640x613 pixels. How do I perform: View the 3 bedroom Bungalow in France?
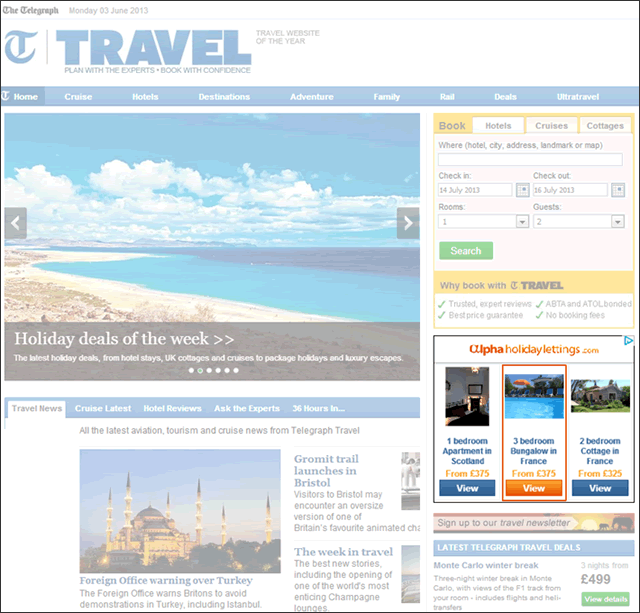tap(534, 488)
